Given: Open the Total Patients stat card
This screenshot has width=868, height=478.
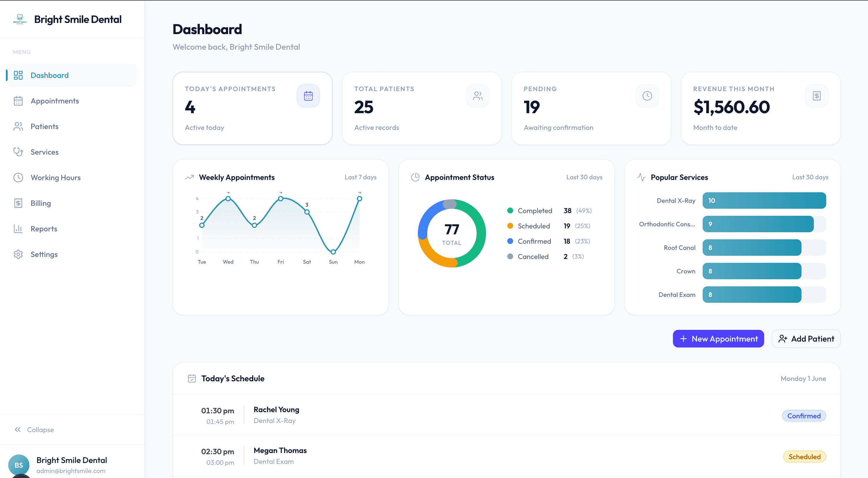Looking at the screenshot, I should [422, 108].
